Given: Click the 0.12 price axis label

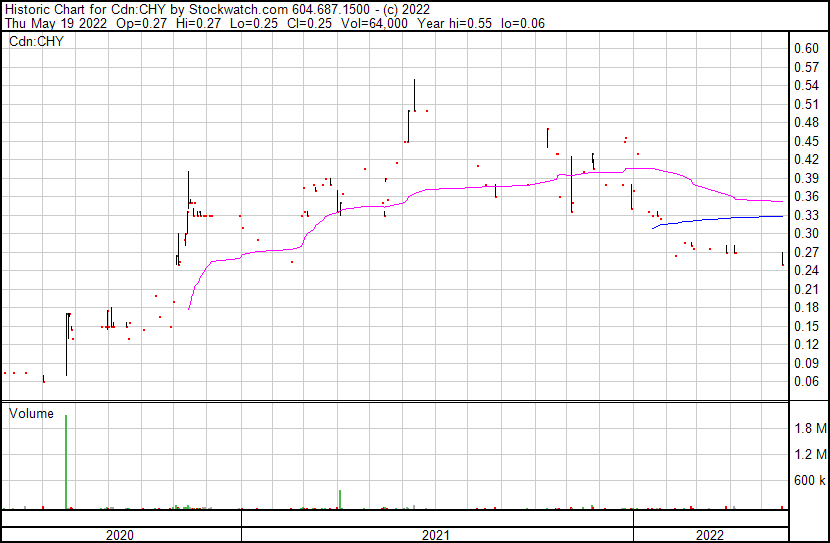Looking at the screenshot, I should click(806, 345).
